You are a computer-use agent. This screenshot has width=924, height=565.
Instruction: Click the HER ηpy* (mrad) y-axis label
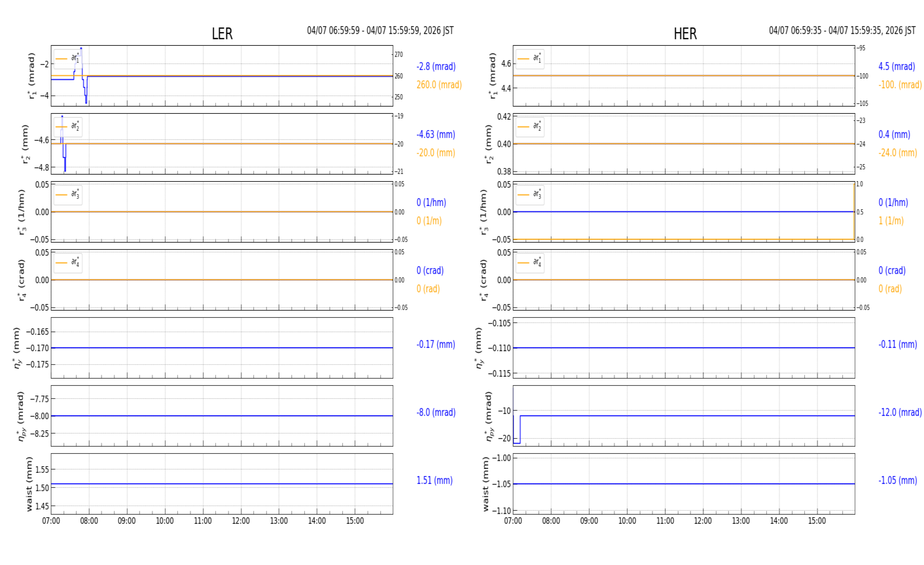click(x=489, y=416)
